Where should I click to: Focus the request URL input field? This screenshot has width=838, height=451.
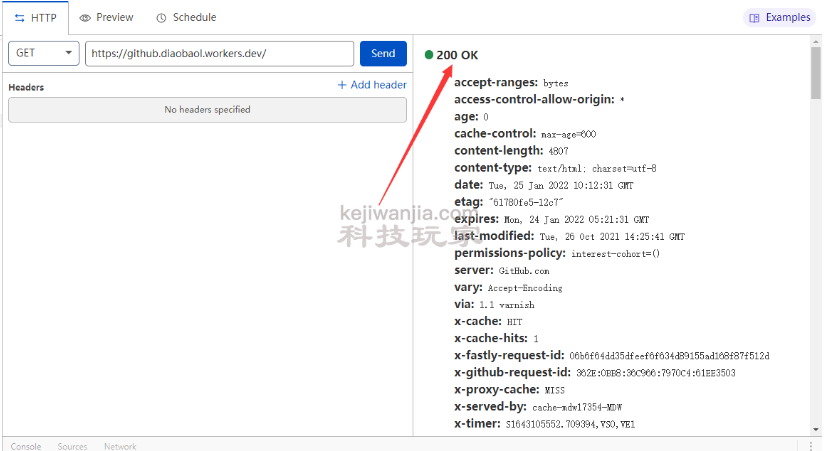click(x=219, y=53)
